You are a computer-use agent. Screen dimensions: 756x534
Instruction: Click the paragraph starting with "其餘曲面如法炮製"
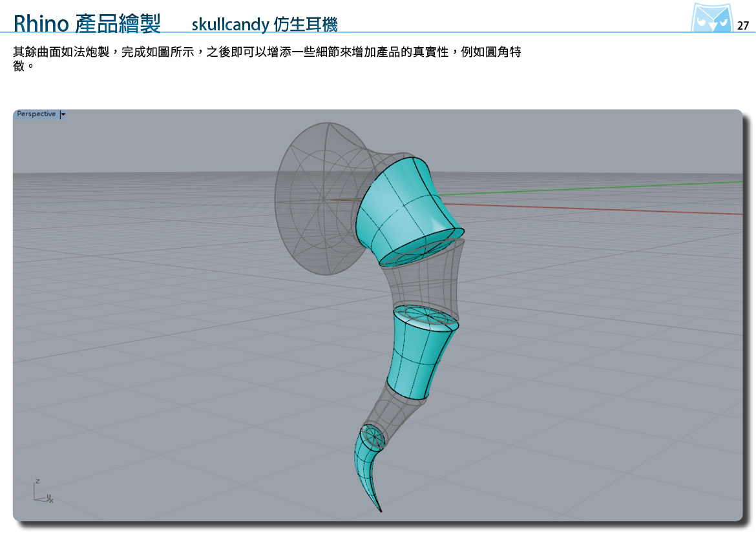[x=267, y=58]
